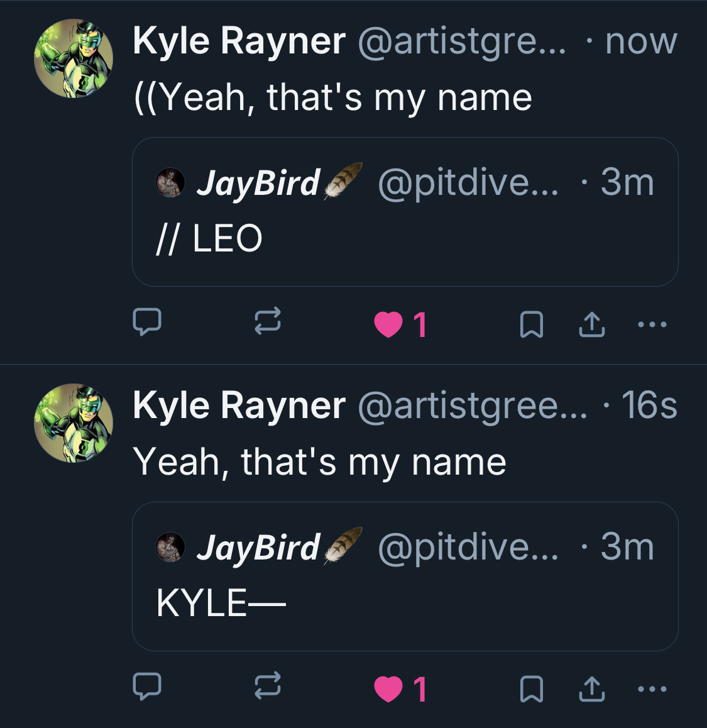Open more options on the "// LEO" quote post
Screen dimensions: 707x728
click(x=652, y=324)
